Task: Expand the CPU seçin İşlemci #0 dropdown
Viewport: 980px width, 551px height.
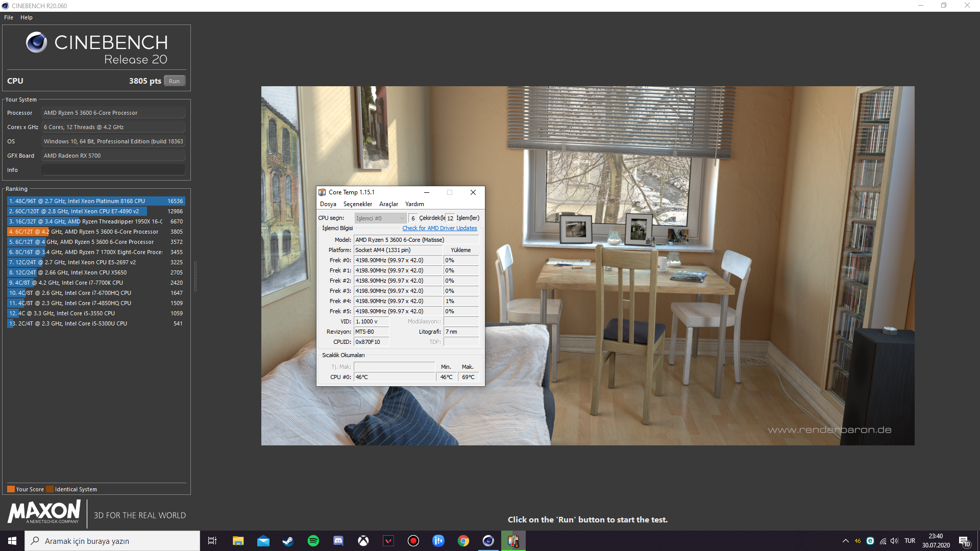Action: pos(380,218)
